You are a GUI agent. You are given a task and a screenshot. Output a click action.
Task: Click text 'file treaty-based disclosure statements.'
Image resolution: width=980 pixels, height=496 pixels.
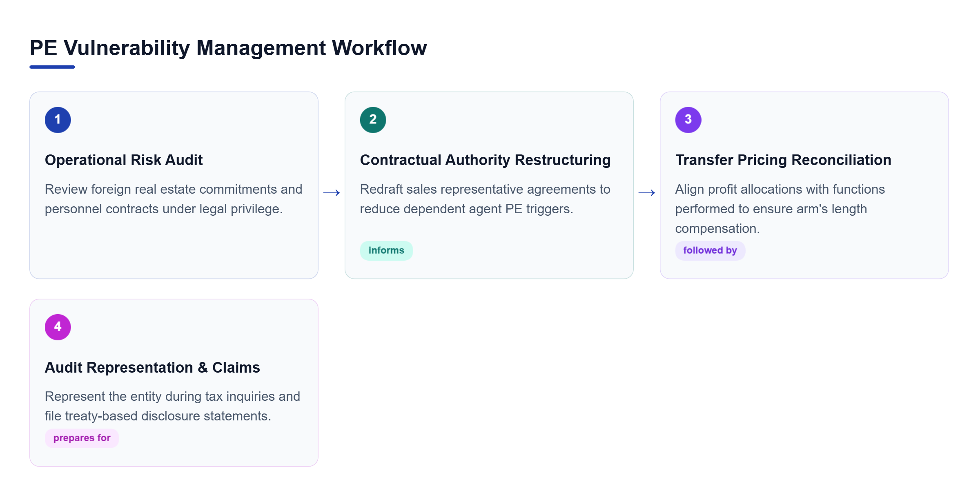point(158,416)
